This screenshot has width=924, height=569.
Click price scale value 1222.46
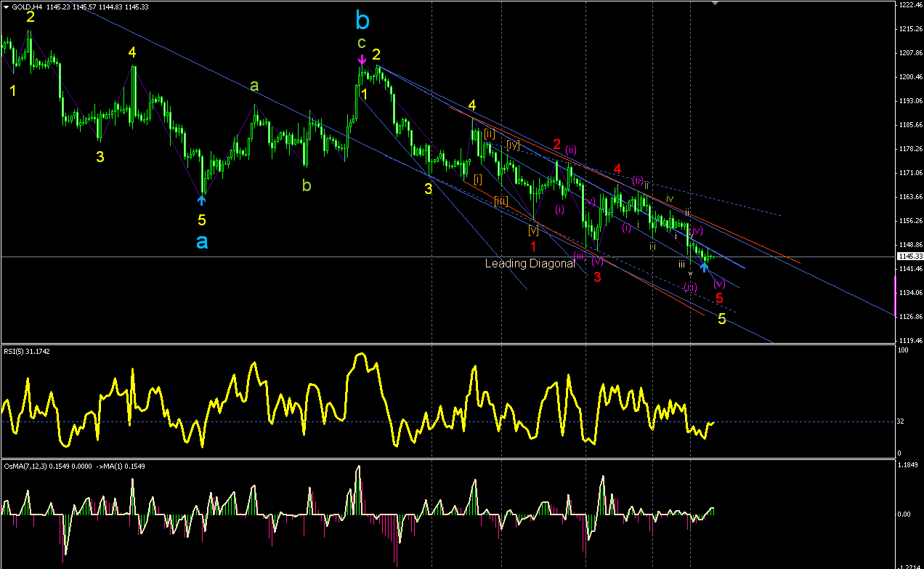(x=910, y=4)
